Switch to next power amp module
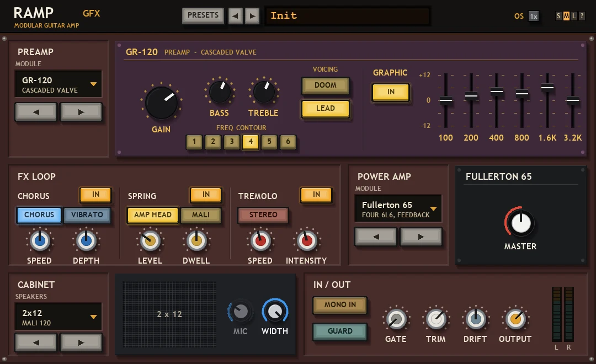The width and height of the screenshot is (596, 364). click(x=421, y=237)
